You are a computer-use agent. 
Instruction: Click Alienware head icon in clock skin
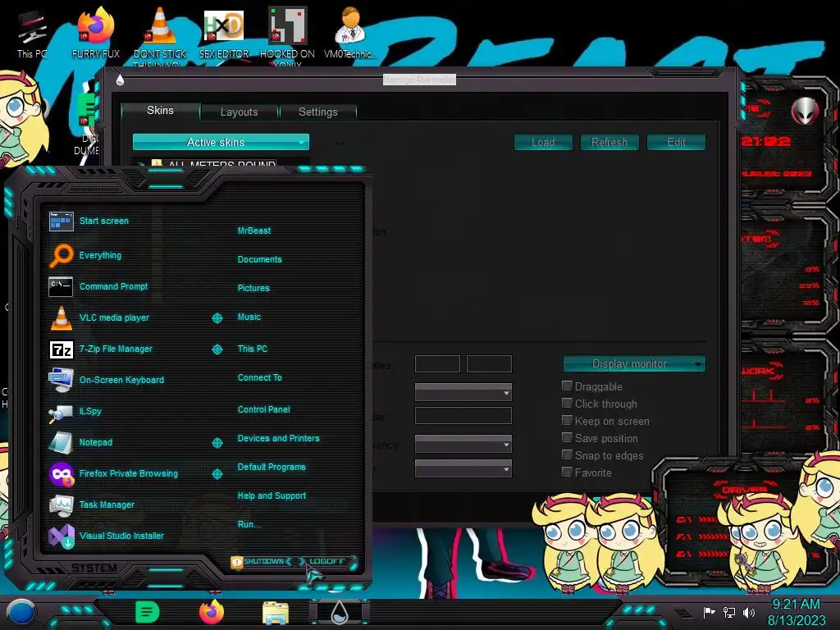tap(806, 111)
